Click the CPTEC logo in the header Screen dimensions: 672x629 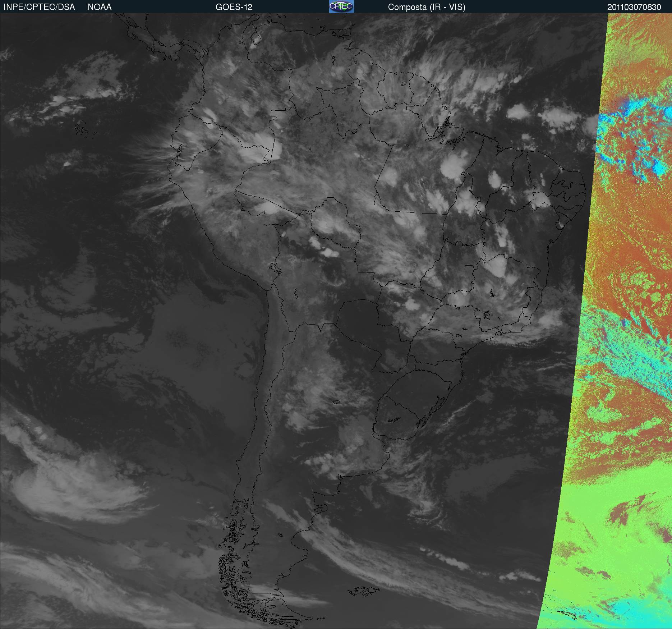coord(341,6)
